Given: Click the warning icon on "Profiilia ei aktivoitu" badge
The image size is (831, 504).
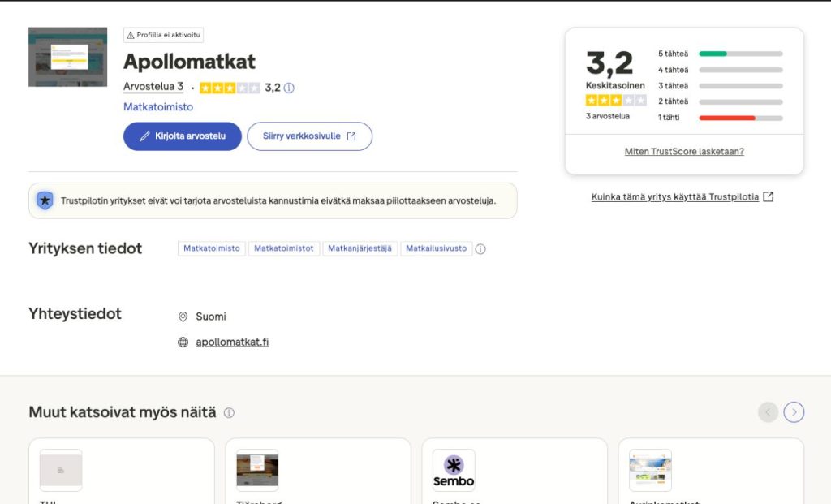Looking at the screenshot, I should [x=131, y=35].
